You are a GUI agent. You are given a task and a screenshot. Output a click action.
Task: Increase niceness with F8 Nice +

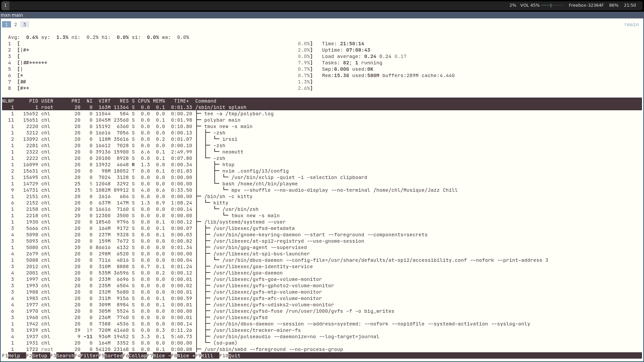point(186,356)
